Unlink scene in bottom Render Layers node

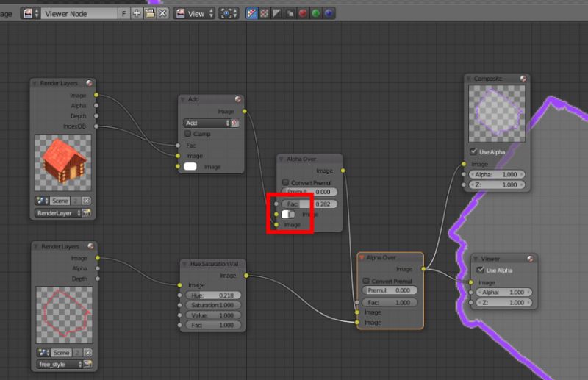point(87,353)
